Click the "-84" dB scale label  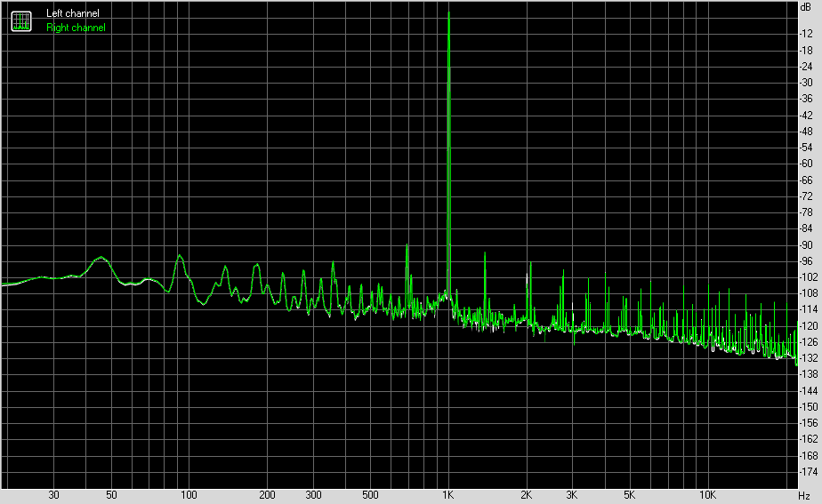click(806, 229)
